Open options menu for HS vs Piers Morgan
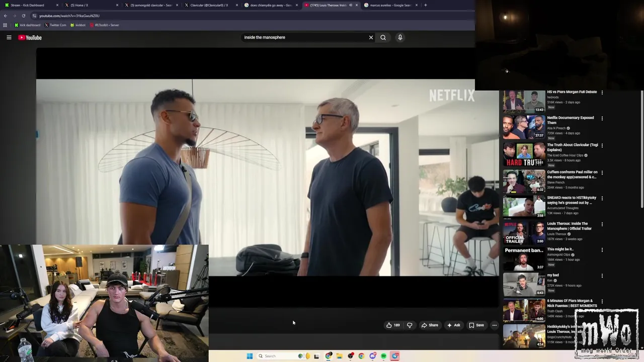This screenshot has width=644, height=362. click(x=602, y=93)
